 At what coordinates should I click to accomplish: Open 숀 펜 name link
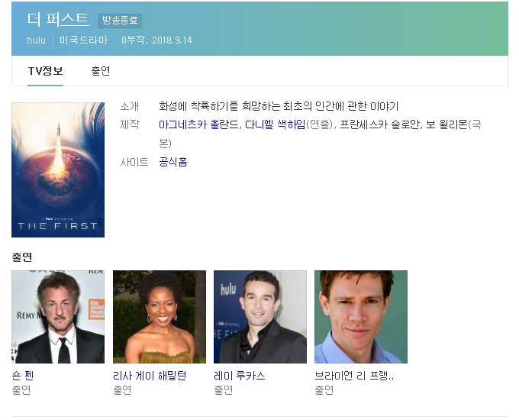[x=22, y=376]
